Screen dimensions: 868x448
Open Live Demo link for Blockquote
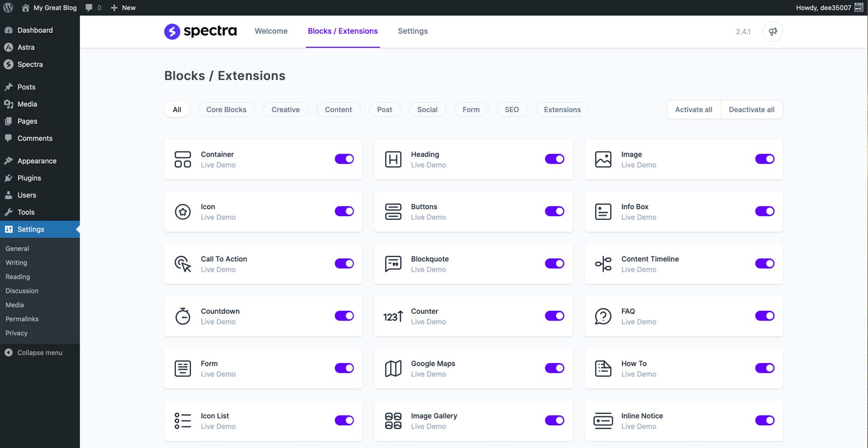[428, 270]
